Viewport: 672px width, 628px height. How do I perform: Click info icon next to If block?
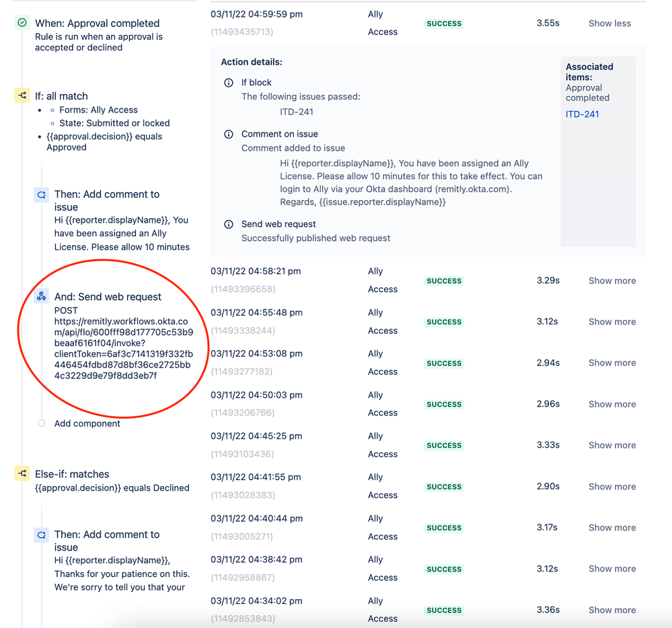point(229,83)
